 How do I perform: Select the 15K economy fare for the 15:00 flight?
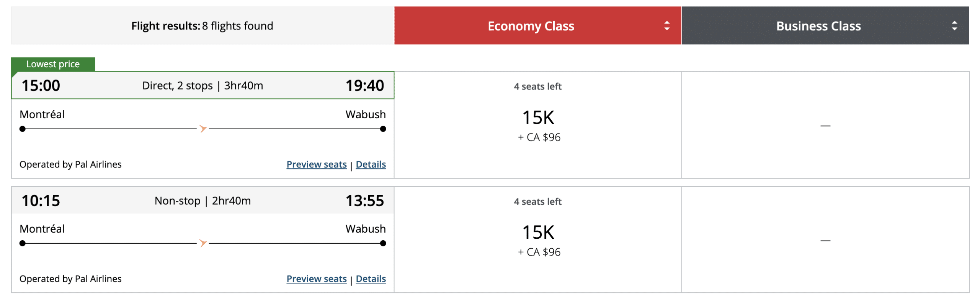[x=538, y=118]
